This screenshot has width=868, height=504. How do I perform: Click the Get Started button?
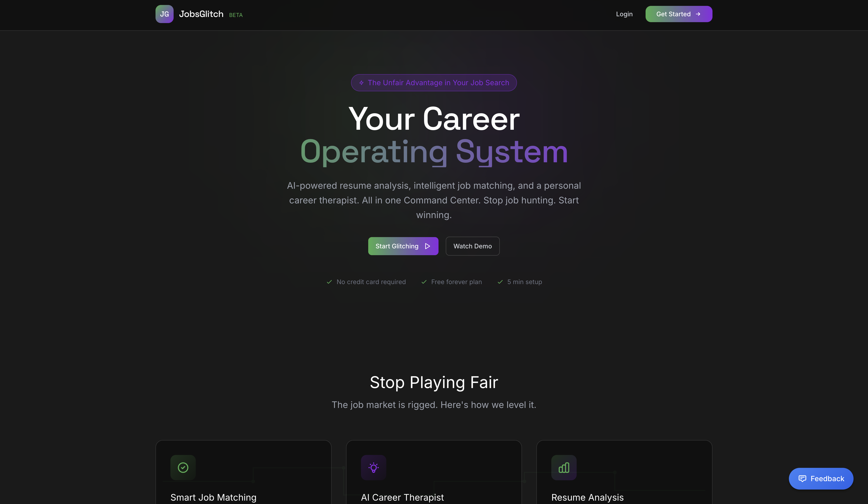[679, 14]
